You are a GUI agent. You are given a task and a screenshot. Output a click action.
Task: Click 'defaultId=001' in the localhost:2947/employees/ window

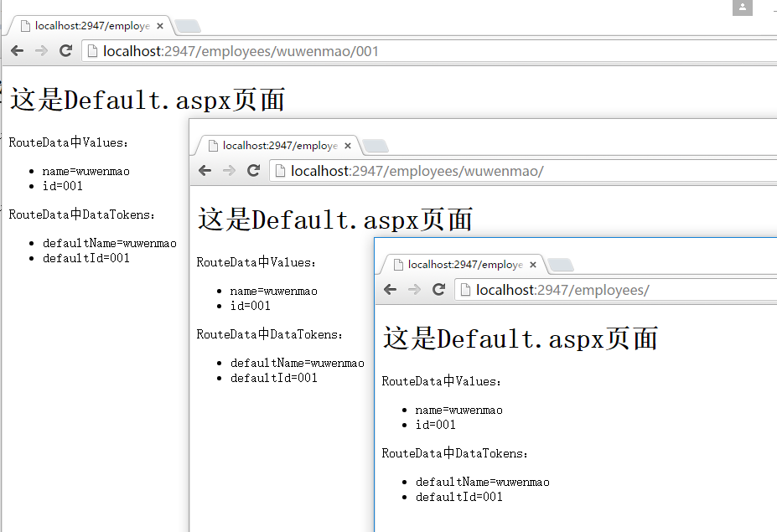[x=458, y=497]
